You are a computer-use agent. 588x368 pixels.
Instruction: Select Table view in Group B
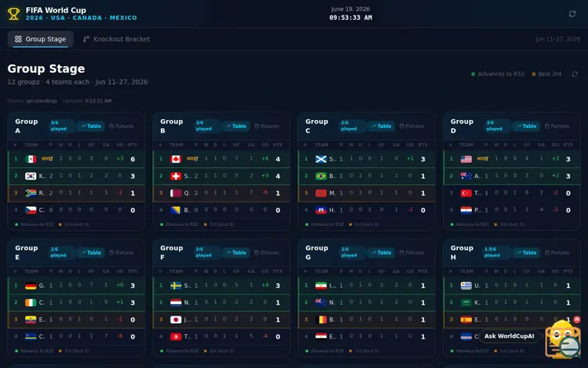point(236,126)
